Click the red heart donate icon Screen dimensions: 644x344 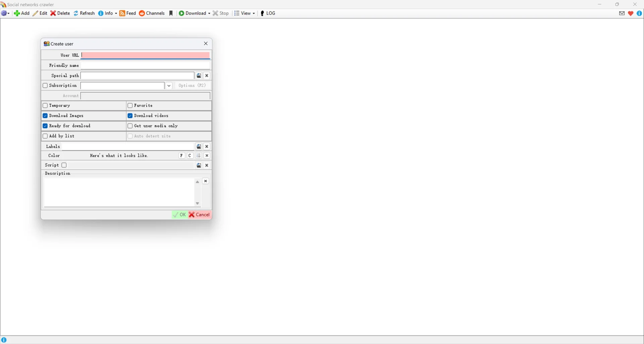(x=631, y=13)
